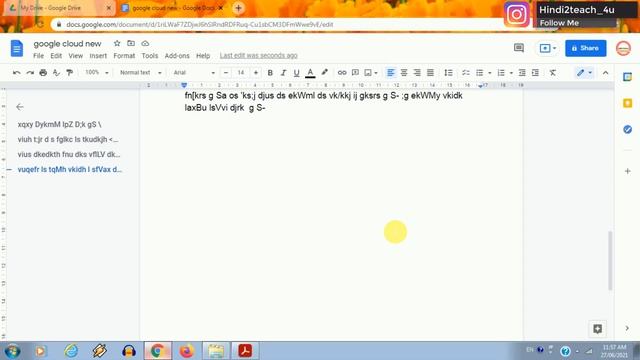Open the Normal text style dropdown
This screenshot has height=360, width=640.
(x=140, y=73)
